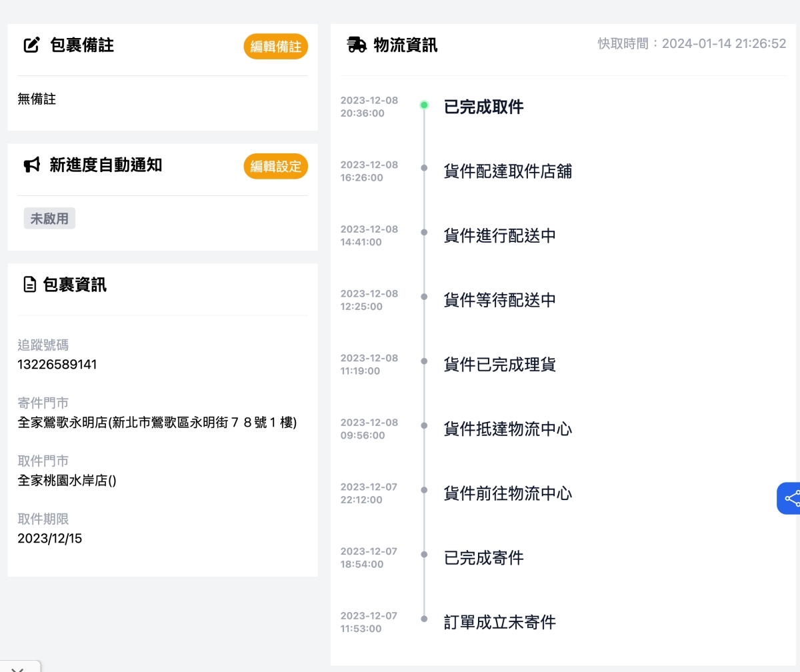
Task: Click the megaphone icon beside 新進度自動通知
Action: tap(32, 165)
